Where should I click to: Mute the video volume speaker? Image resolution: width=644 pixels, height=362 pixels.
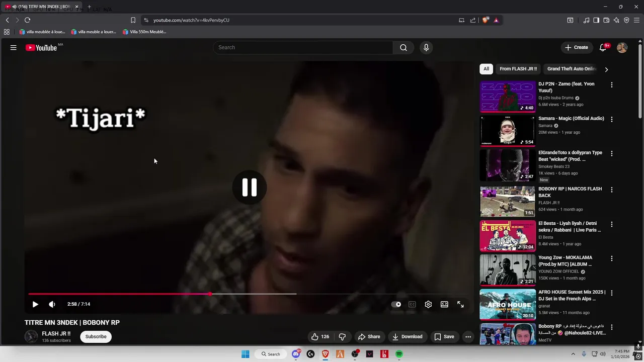[52, 304]
